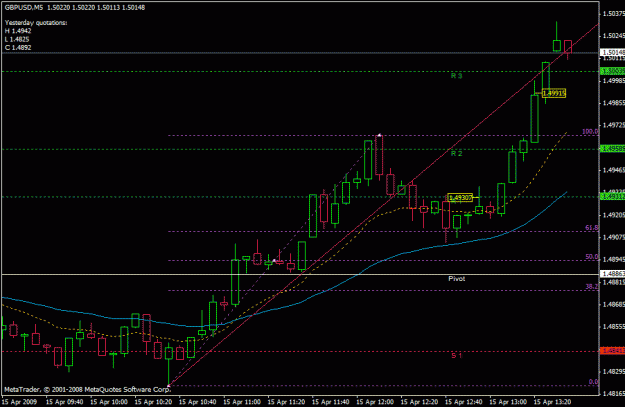625x407 pixels.
Task: Click the '15 Apr 13:00' time axis label
Action: (x=508, y=402)
